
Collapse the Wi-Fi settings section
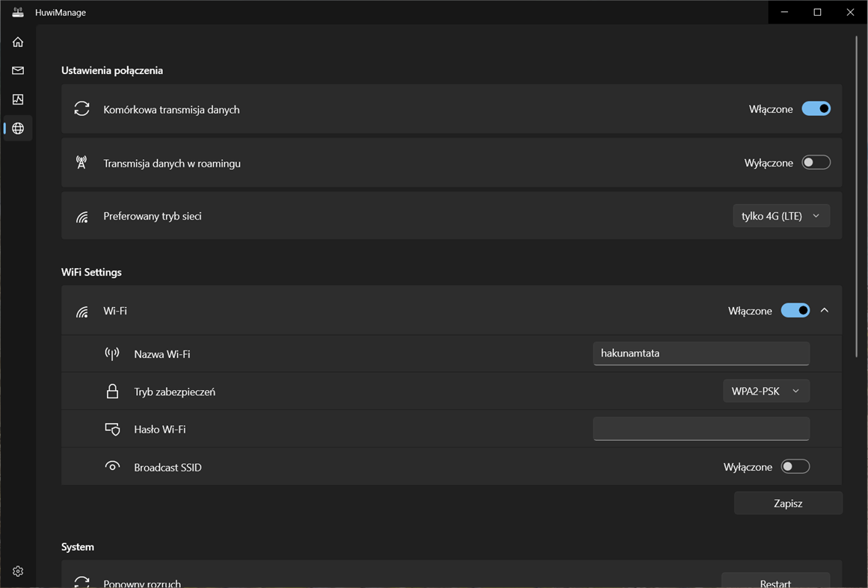click(825, 309)
